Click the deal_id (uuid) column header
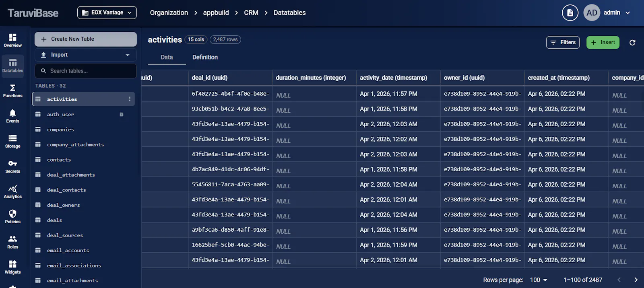 [x=230, y=78]
